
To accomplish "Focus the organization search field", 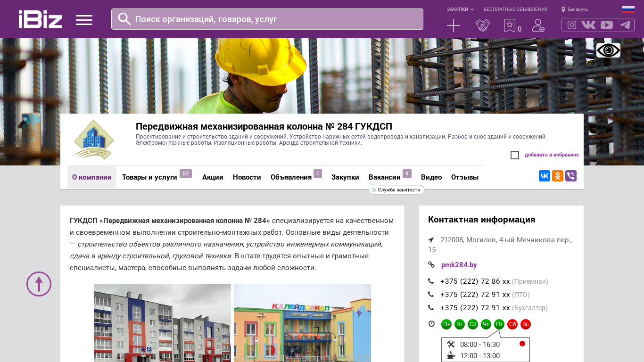I will point(267,19).
